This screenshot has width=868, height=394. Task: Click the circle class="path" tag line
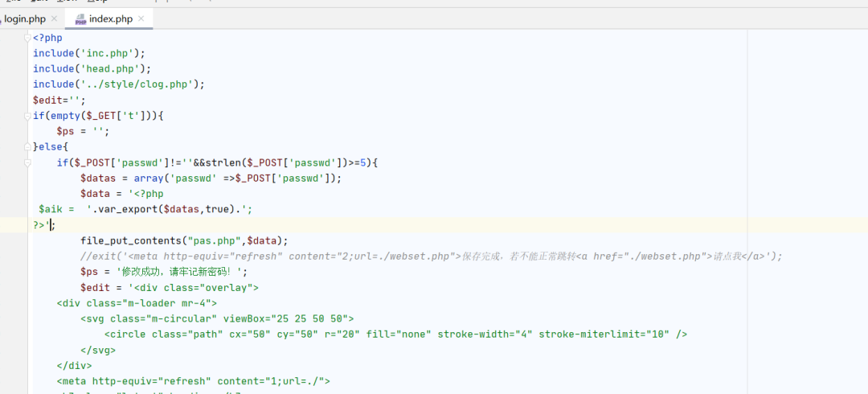pyautogui.click(x=395, y=334)
